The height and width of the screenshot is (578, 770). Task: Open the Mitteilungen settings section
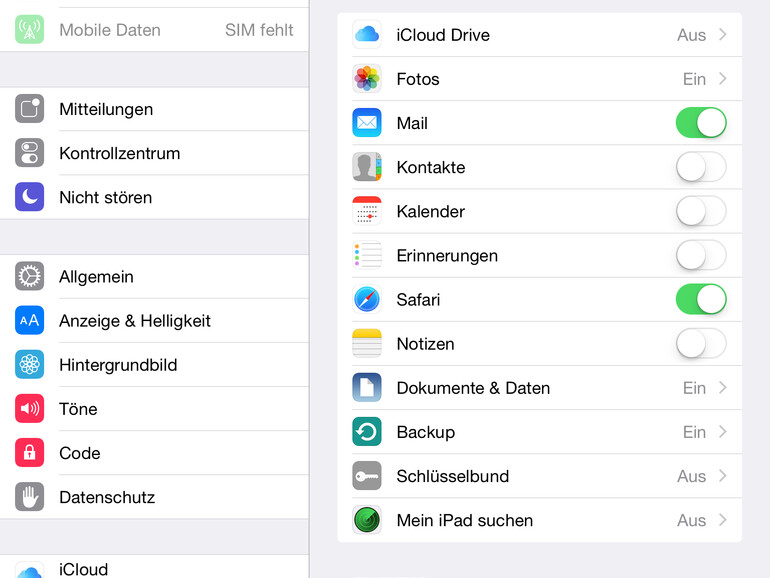click(154, 109)
